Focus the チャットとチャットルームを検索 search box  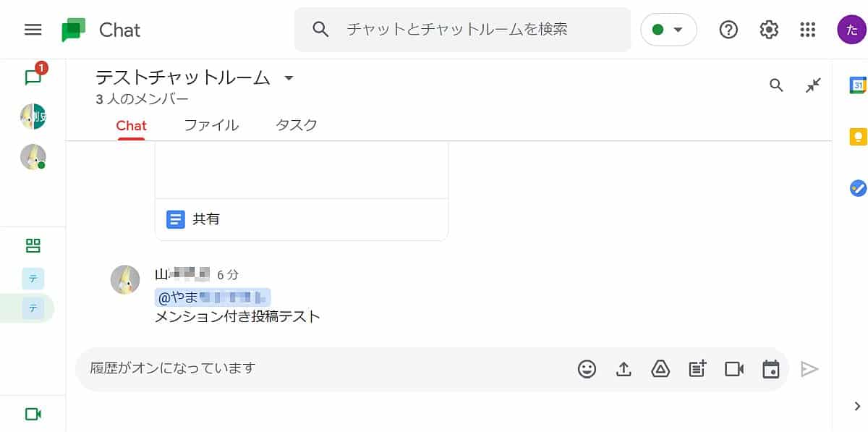click(477, 30)
